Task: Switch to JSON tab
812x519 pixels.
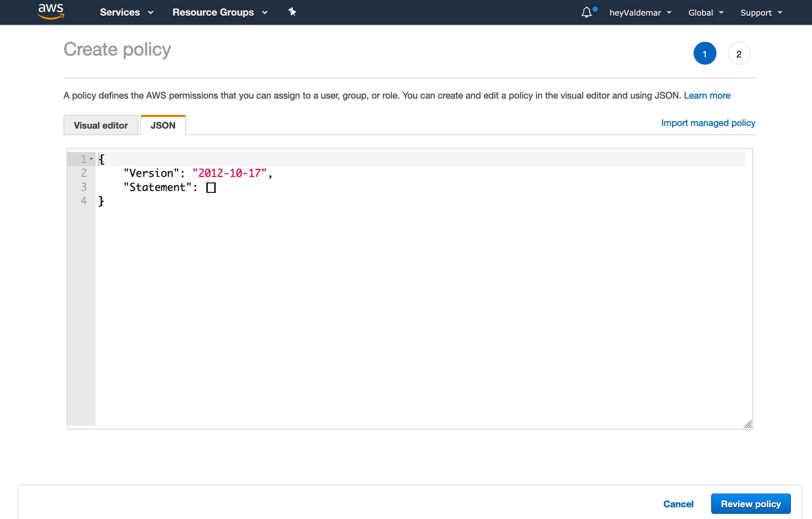Action: coord(163,125)
